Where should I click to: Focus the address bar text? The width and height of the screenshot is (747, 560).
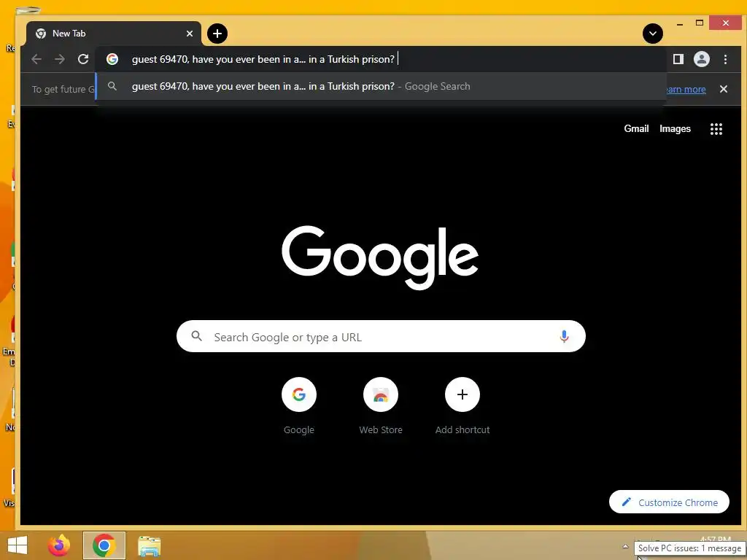click(x=263, y=59)
